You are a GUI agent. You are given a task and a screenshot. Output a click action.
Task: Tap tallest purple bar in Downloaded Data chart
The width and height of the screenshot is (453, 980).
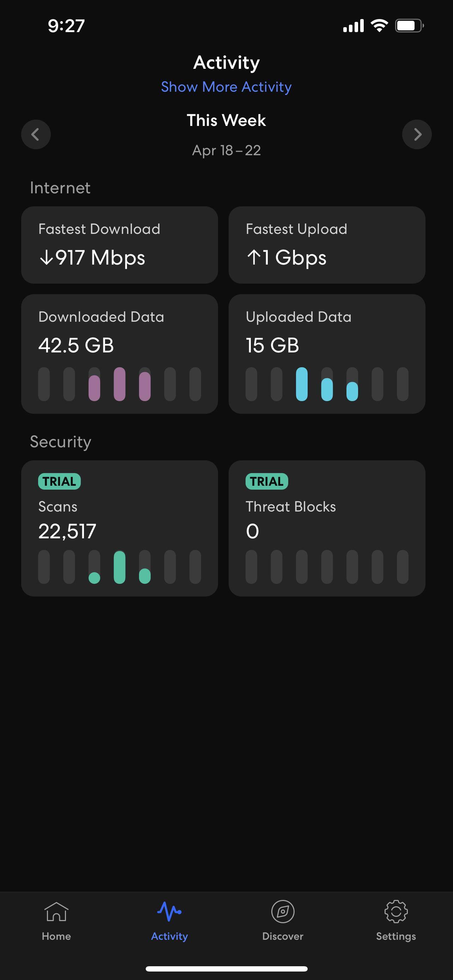[120, 384]
